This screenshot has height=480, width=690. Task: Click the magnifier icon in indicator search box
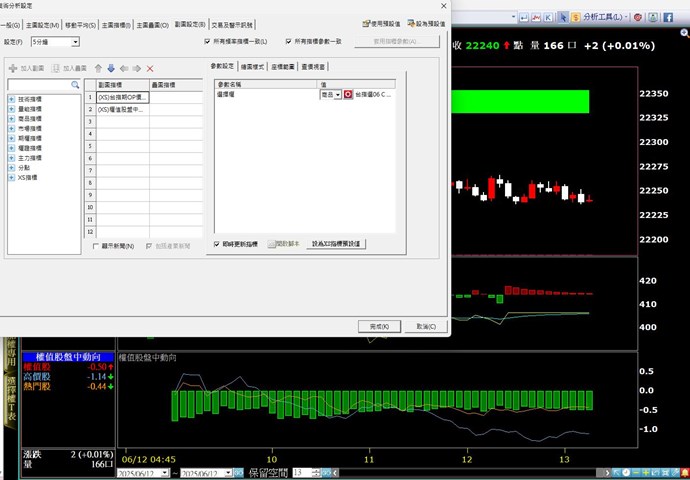coord(75,86)
